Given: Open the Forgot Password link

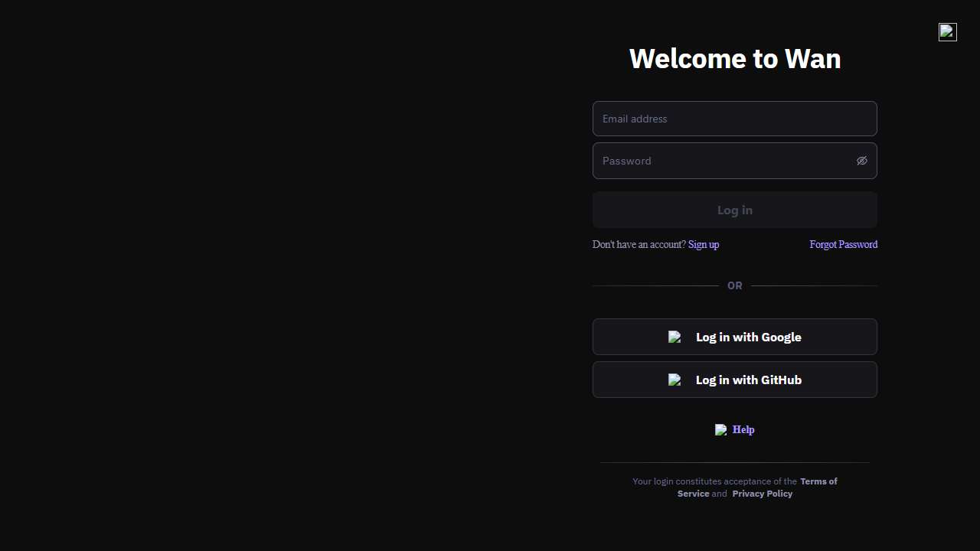Looking at the screenshot, I should coord(843,245).
